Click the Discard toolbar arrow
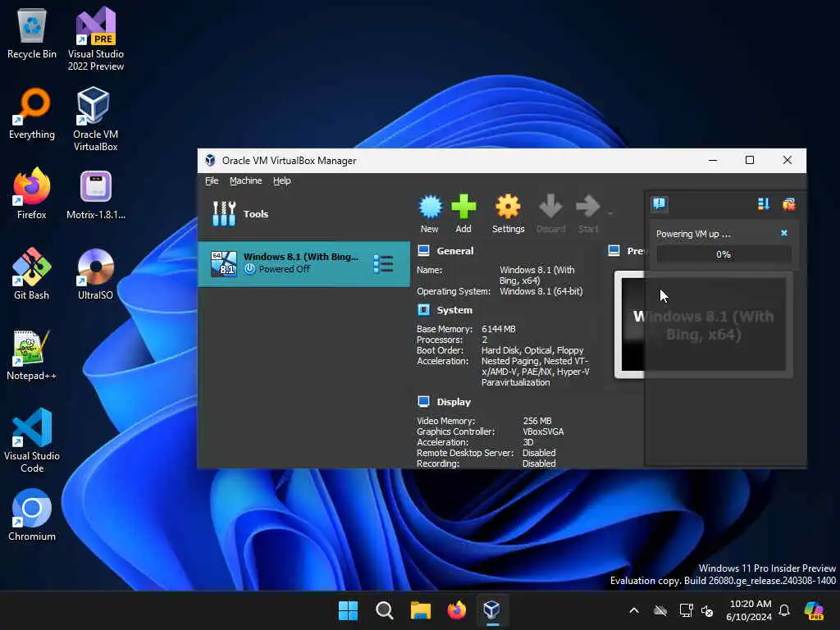840x630 pixels. 550,214
